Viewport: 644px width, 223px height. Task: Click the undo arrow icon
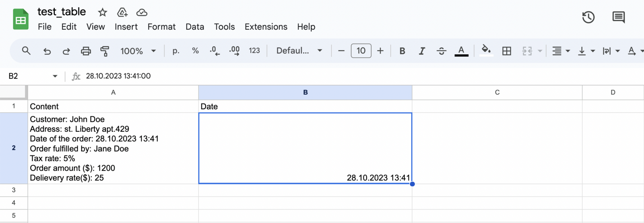[47, 51]
